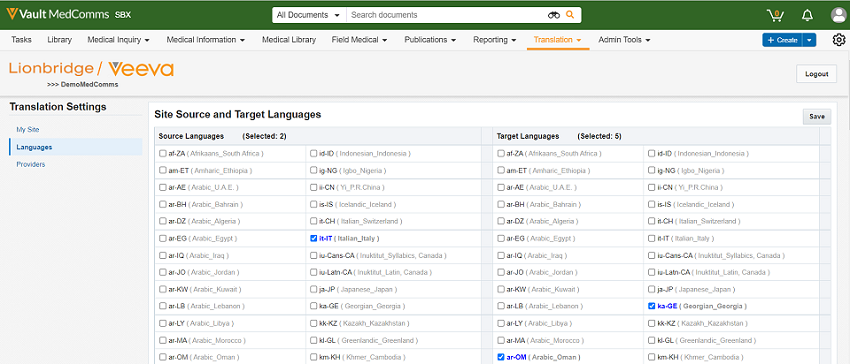
Task: Select Languages in Translation Settings
Action: [x=75, y=147]
